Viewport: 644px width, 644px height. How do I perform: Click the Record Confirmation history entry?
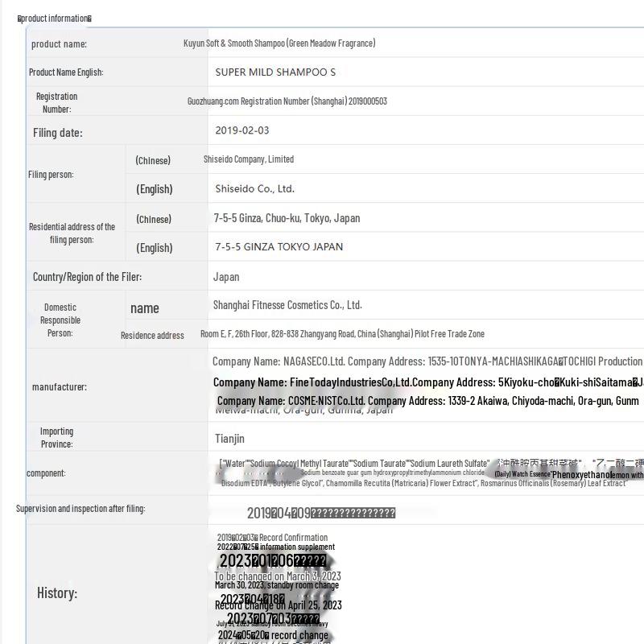point(274,538)
